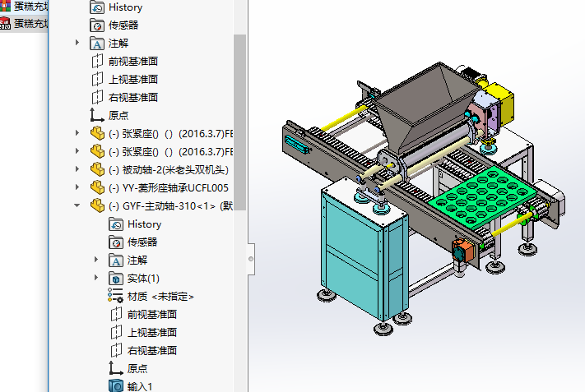Image resolution: width=585 pixels, height=392 pixels.
Task: Expand the nested 注解 node
Action: click(96, 260)
